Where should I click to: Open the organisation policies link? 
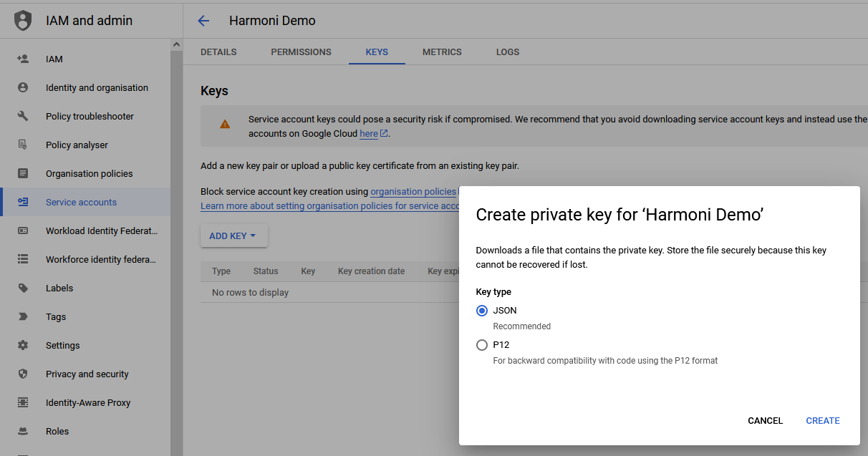click(413, 191)
